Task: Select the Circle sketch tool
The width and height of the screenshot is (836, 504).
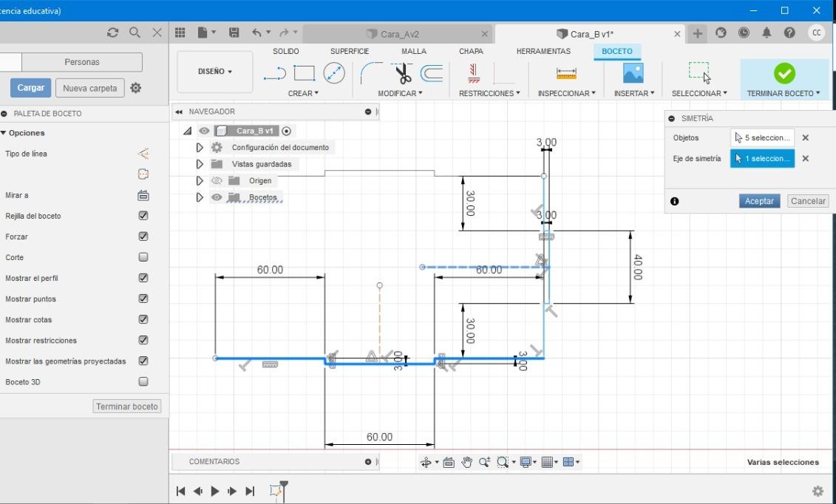Action: (334, 73)
